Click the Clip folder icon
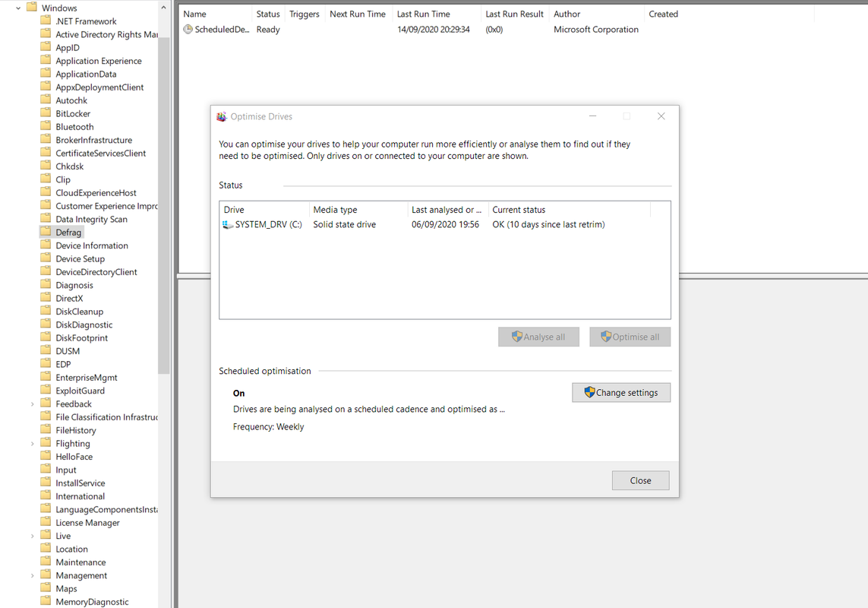Image resolution: width=868 pixels, height=608 pixels. point(46,179)
